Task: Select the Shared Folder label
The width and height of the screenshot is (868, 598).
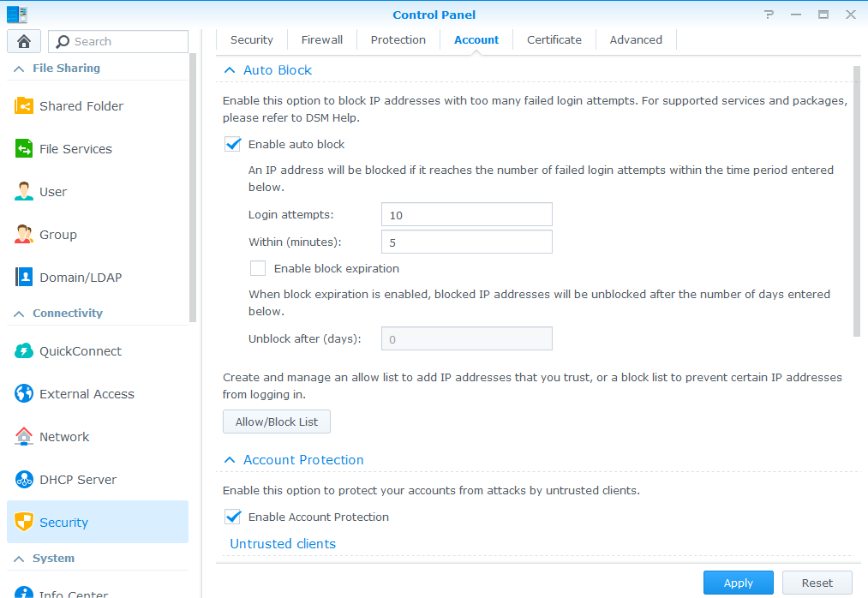Action: click(81, 105)
